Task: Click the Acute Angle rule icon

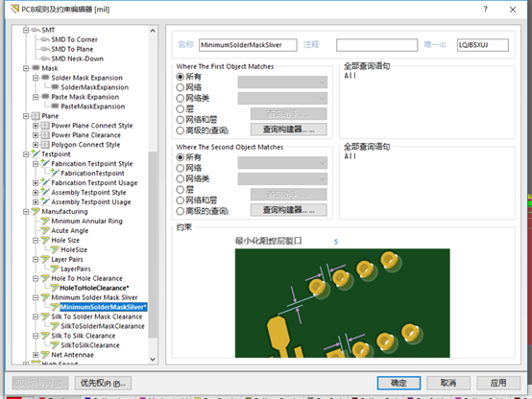Action: pos(45,230)
